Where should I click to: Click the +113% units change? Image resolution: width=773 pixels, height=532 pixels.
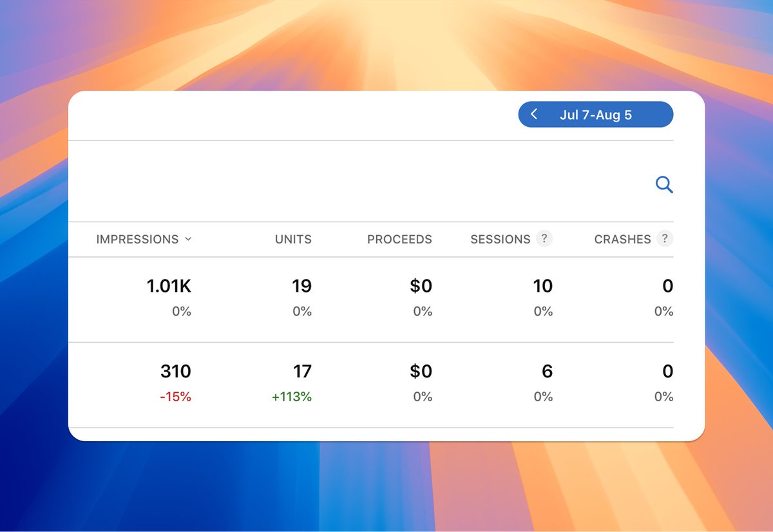tap(292, 397)
